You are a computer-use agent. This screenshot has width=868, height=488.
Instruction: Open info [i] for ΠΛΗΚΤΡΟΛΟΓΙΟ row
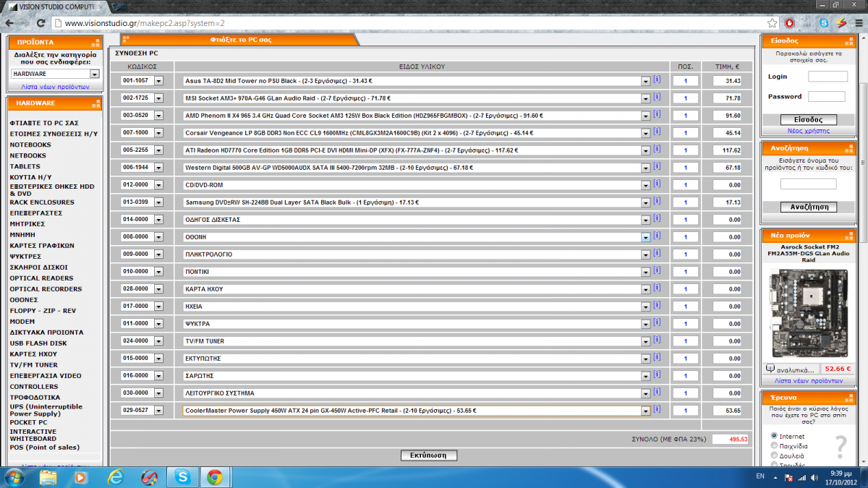(x=657, y=253)
